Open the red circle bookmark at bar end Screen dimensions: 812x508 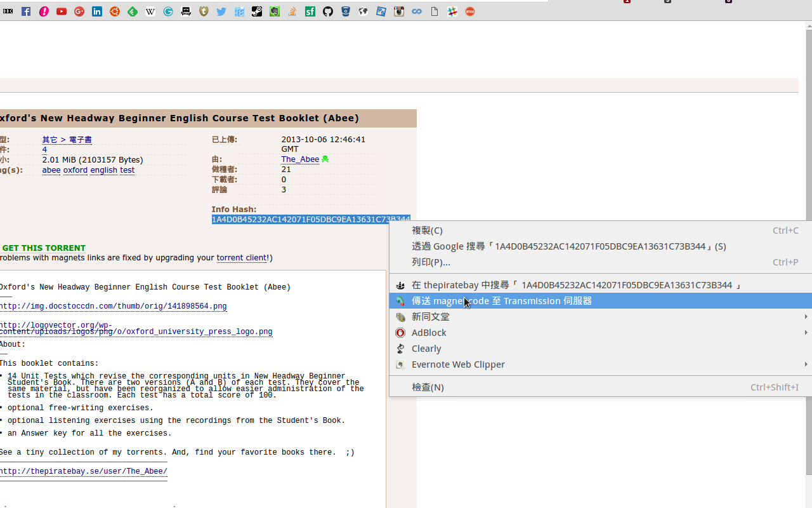click(x=470, y=11)
